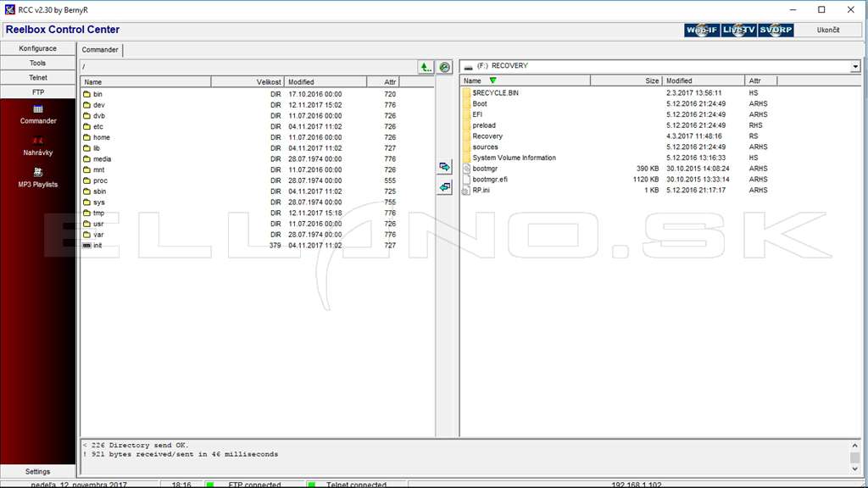Open the LiveTV shortcut
The image size is (868, 488).
pyautogui.click(x=738, y=30)
